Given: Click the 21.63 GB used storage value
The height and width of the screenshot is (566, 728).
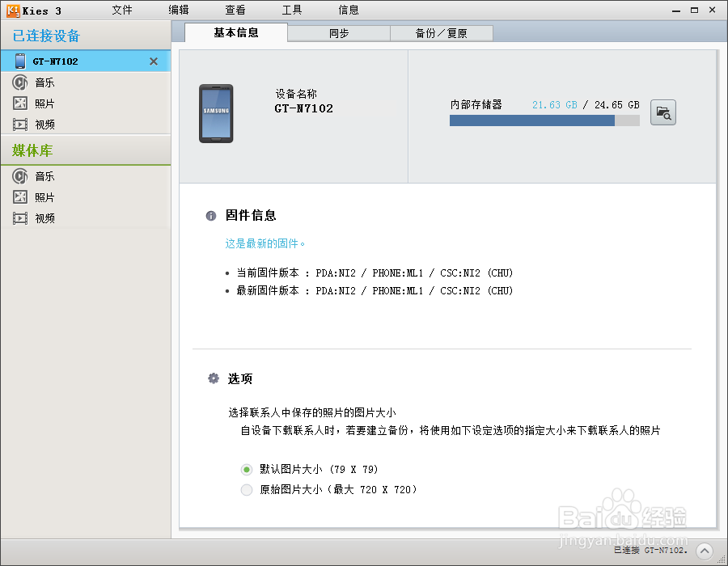Looking at the screenshot, I should [x=555, y=105].
